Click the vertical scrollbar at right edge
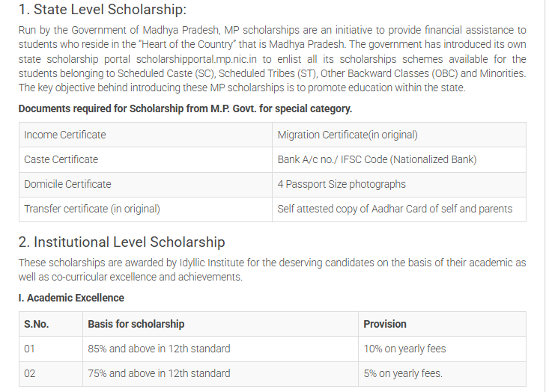The image size is (546, 392). (x=545, y=196)
